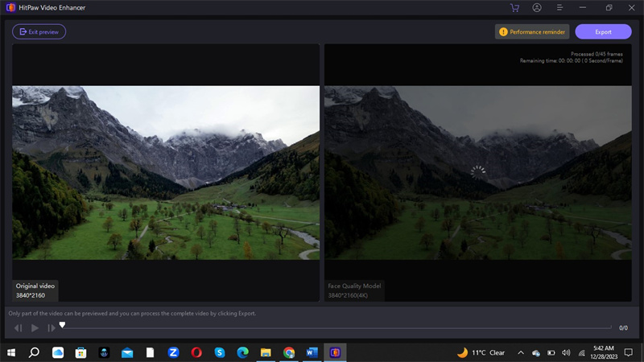Open Zoom app from the taskbar
Viewport: 644px width, 362px height.
173,352
